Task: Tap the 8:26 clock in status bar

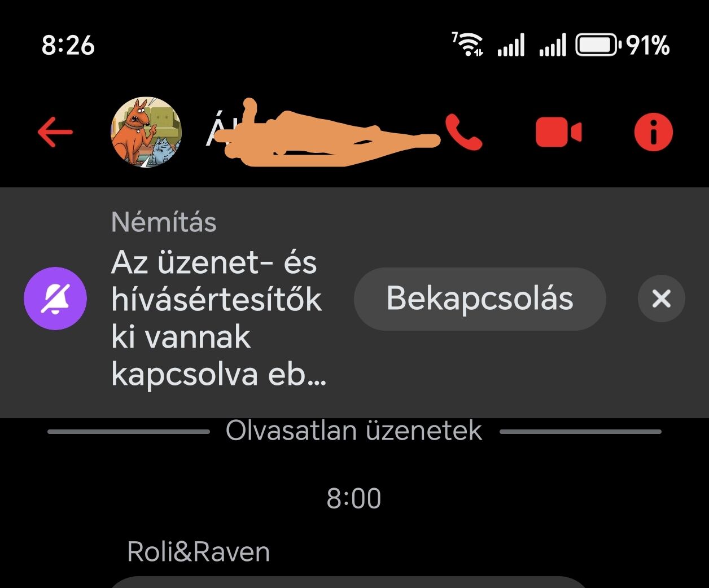Action: coord(68,45)
